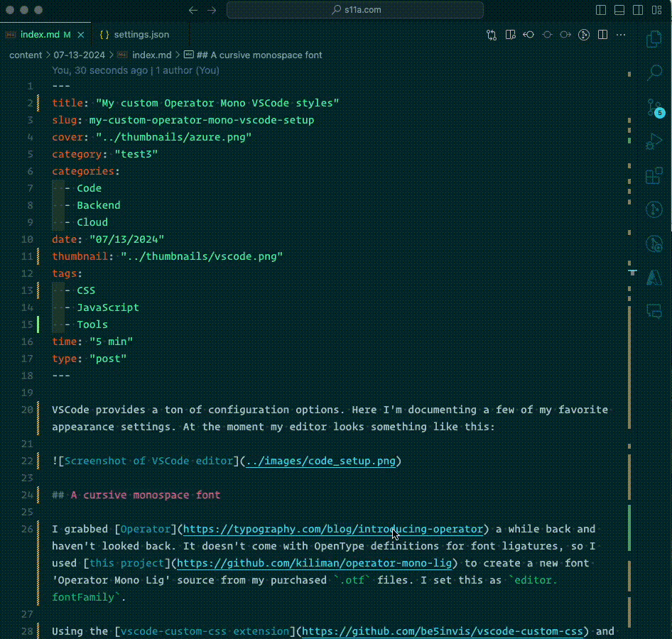This screenshot has height=639, width=672.
Task: Click the Go Back navigation arrow
Action: point(193,10)
